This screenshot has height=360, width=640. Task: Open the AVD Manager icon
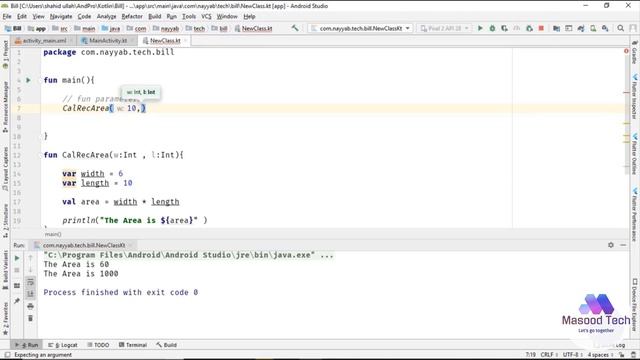pos(593,28)
